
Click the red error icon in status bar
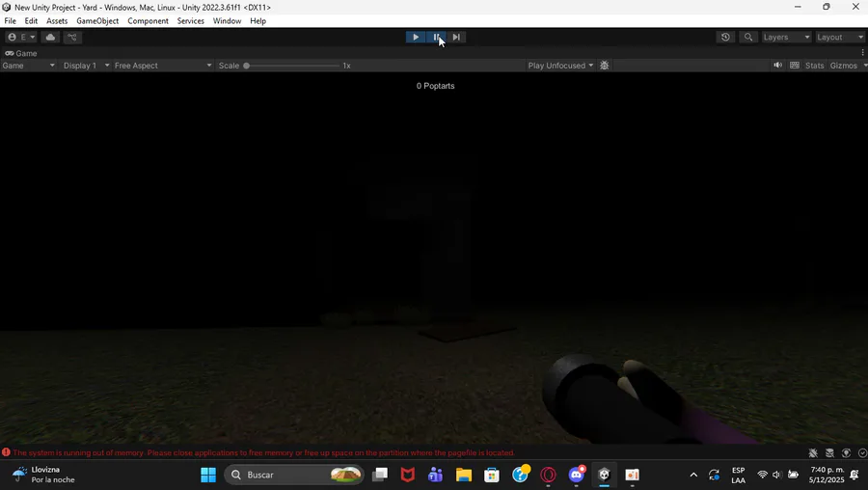point(6,452)
